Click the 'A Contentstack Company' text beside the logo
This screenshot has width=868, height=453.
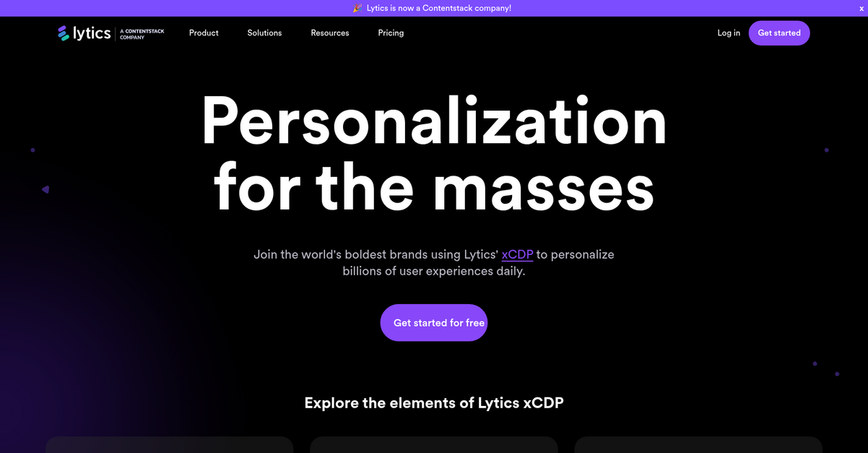142,34
